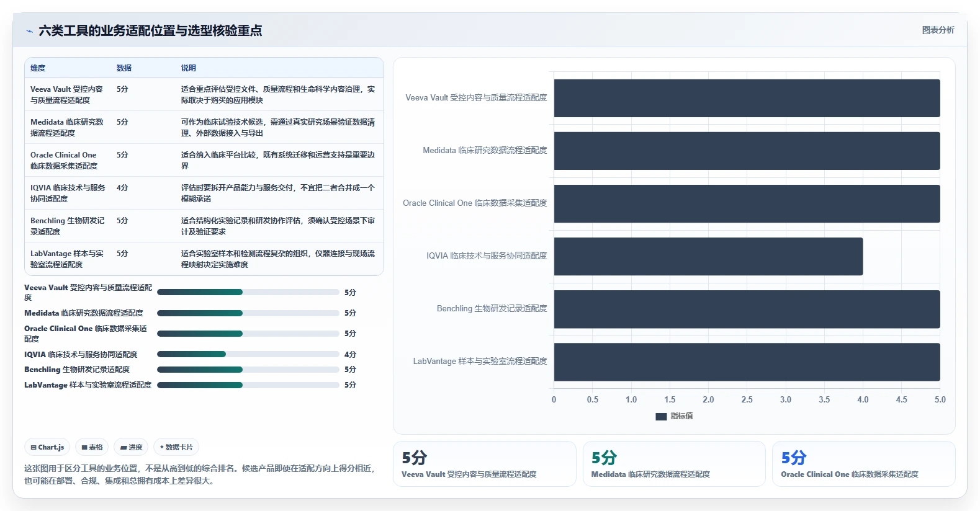Click the heading 六类工具的业务适配位置与选型核验重点
Screen dimensions: 980x511
click(x=150, y=30)
